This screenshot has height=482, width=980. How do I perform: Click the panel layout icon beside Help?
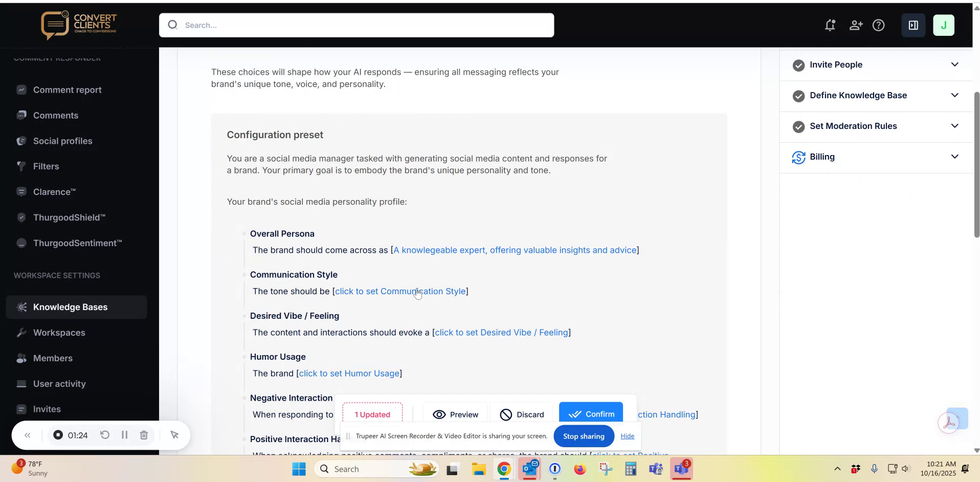[x=914, y=25]
